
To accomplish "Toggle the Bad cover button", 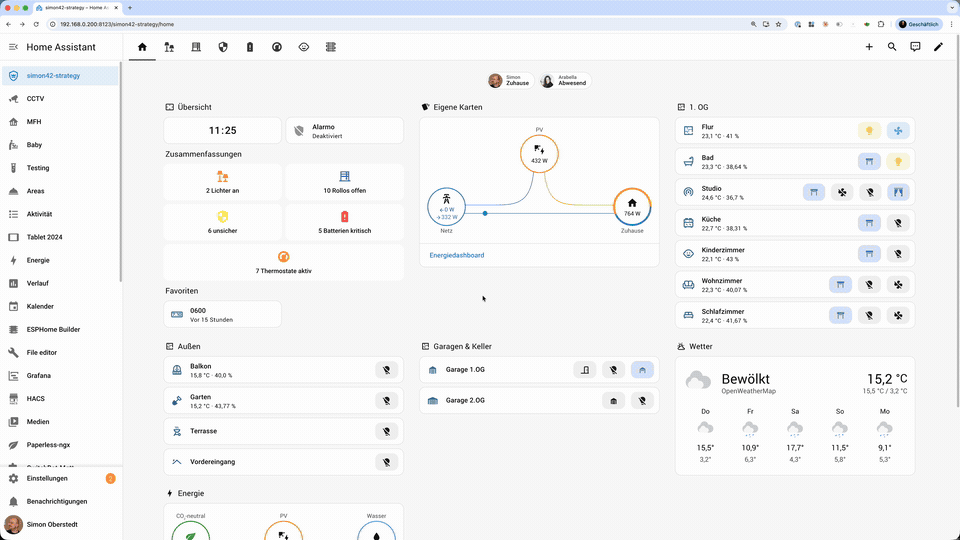I will point(869,162).
